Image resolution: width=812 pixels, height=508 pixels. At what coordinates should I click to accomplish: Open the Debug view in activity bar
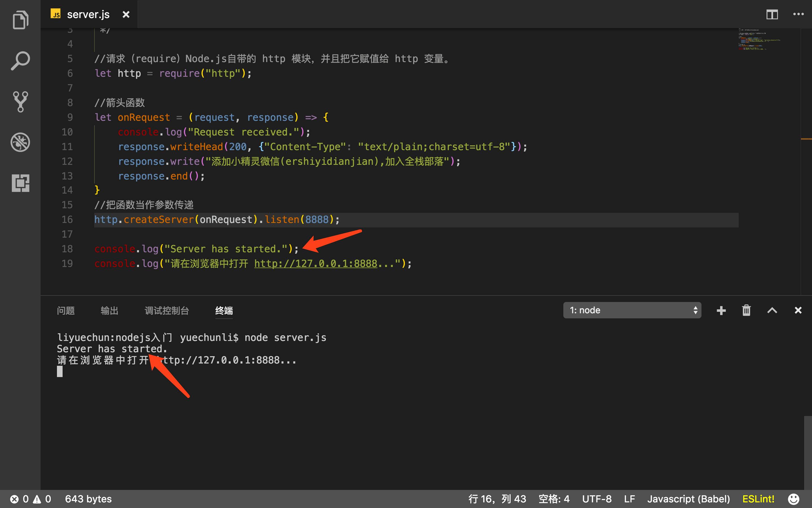[21, 142]
